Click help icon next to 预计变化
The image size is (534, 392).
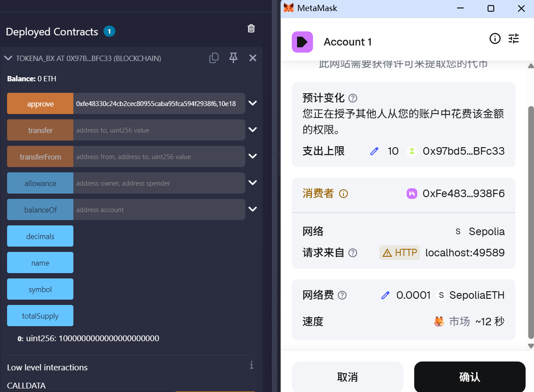[x=353, y=98]
